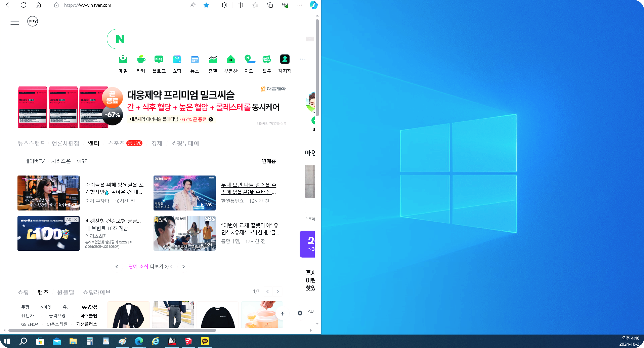Open the G마켓 shopping mall link
This screenshot has width=644, height=348.
point(46,307)
